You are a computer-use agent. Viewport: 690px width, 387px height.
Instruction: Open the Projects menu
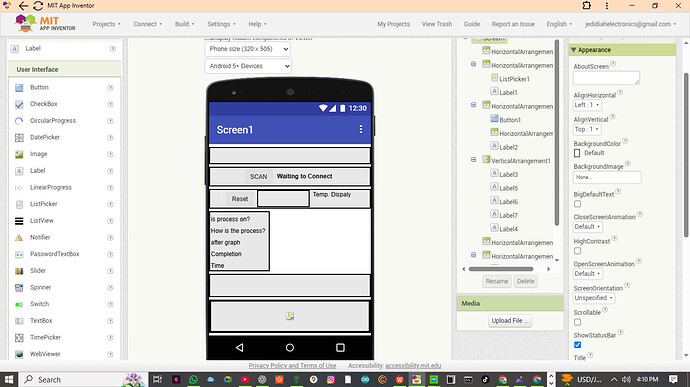pyautogui.click(x=106, y=24)
